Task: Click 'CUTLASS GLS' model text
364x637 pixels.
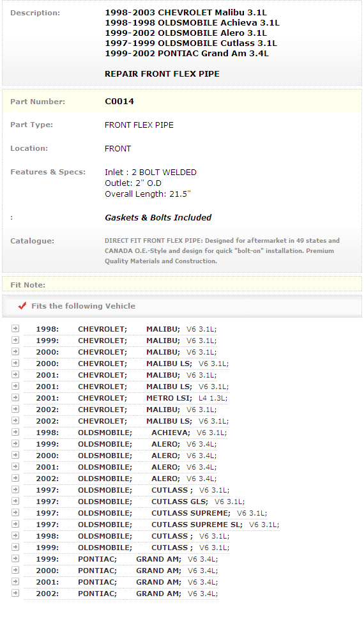Action: point(179,502)
